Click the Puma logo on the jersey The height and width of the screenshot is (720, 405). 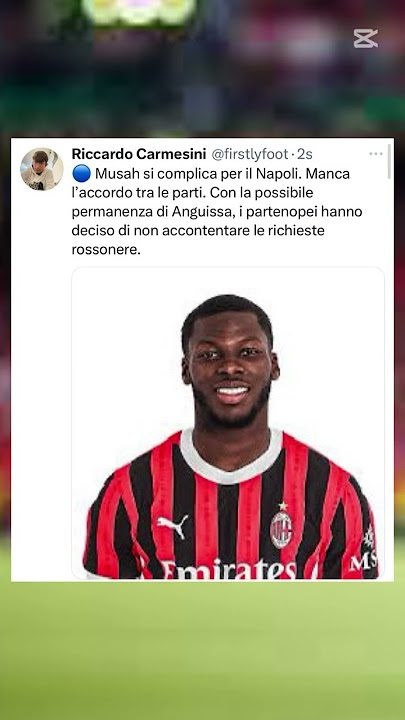[173, 525]
